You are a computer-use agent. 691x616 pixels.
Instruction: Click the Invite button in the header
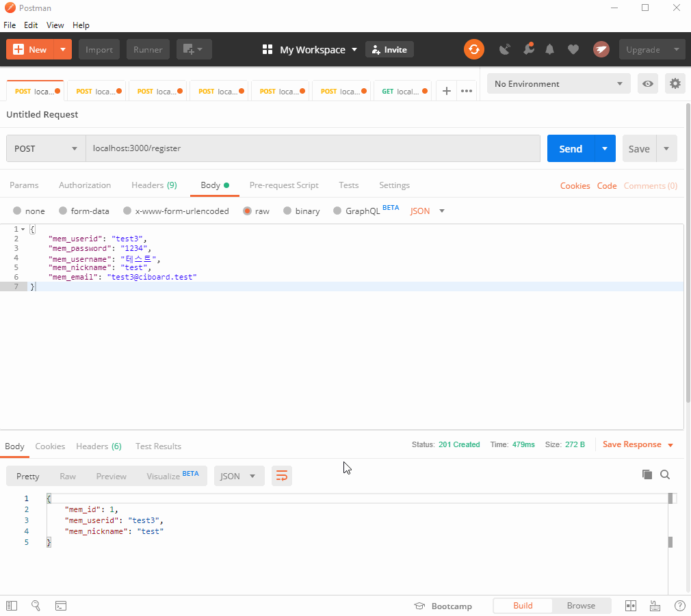pos(389,49)
